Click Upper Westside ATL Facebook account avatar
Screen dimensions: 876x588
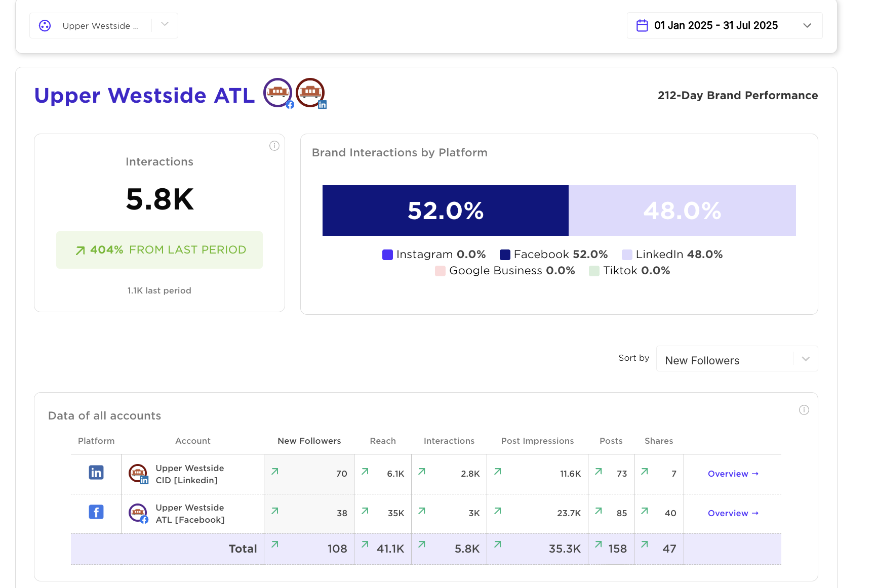138,513
